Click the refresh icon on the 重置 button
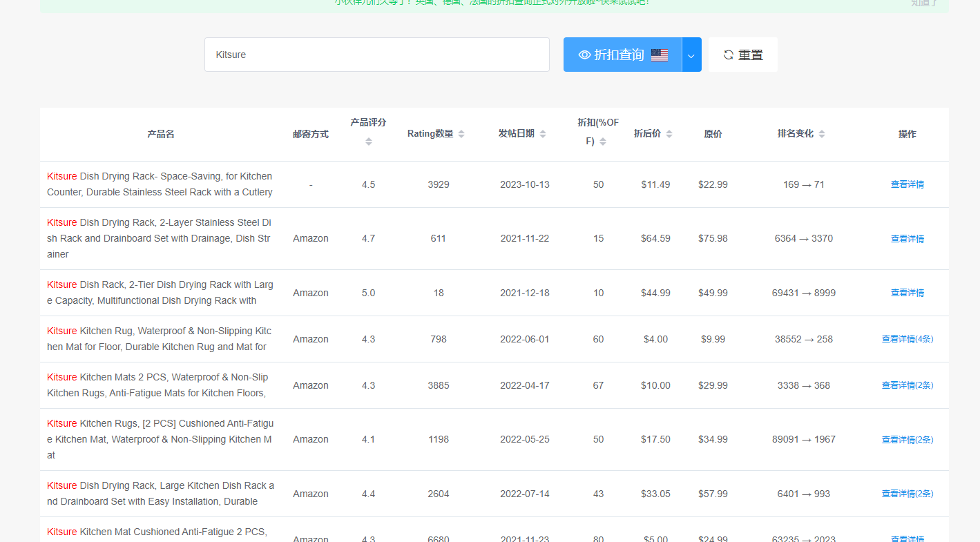The image size is (980, 542). pyautogui.click(x=727, y=55)
